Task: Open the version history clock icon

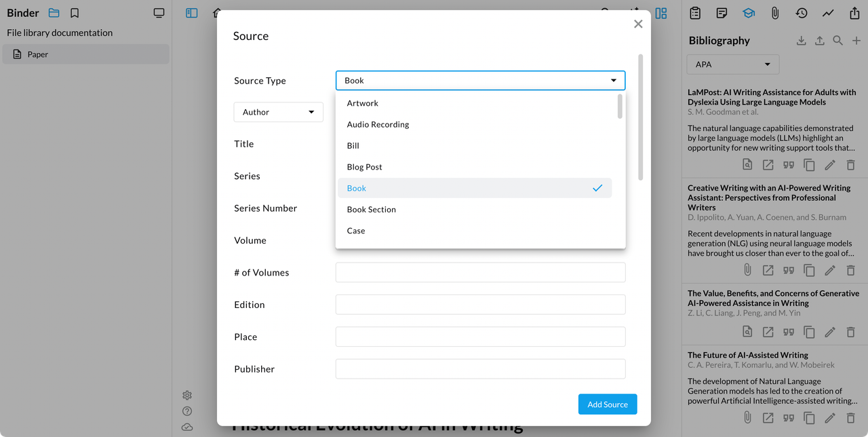Action: click(802, 13)
